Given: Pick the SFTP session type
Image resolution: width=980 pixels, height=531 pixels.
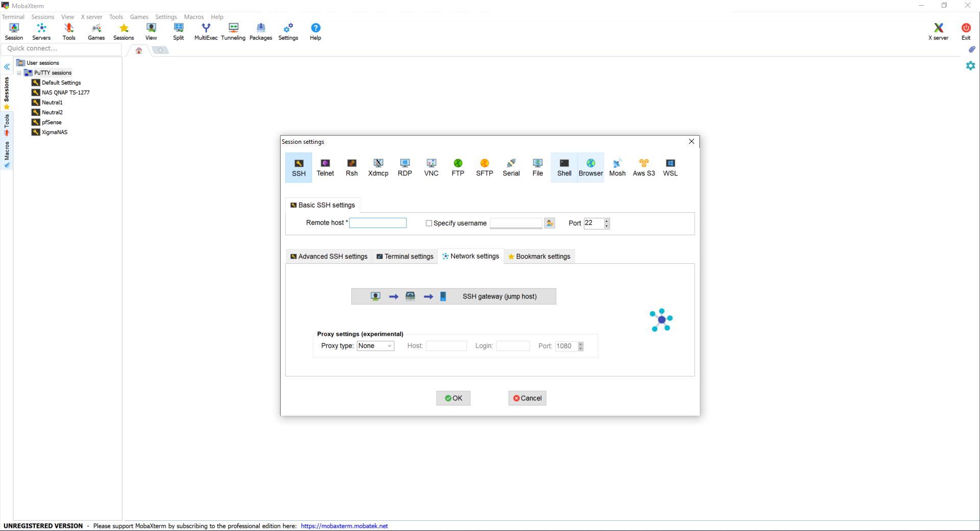Looking at the screenshot, I should pyautogui.click(x=484, y=167).
